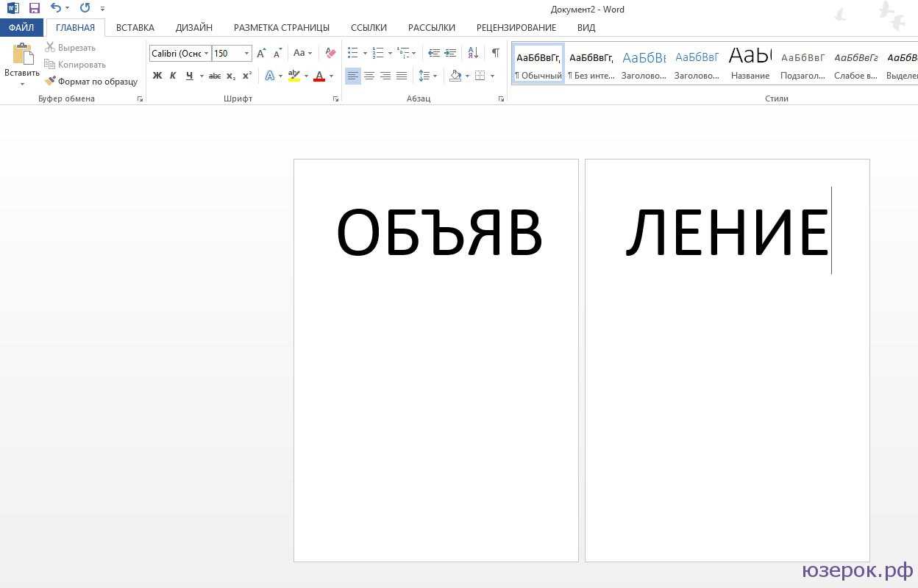Apply the yellow text highlight color
This screenshot has height=588, width=918.
294,76
